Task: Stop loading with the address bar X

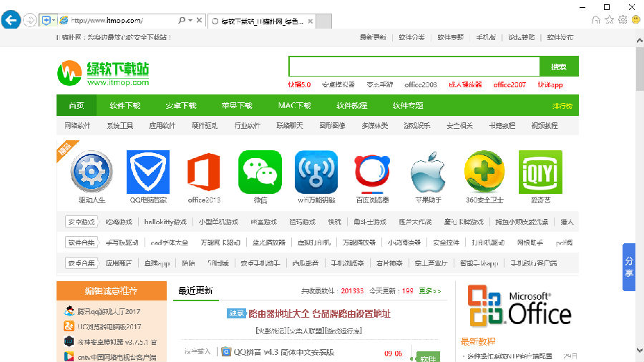Action: point(199,20)
